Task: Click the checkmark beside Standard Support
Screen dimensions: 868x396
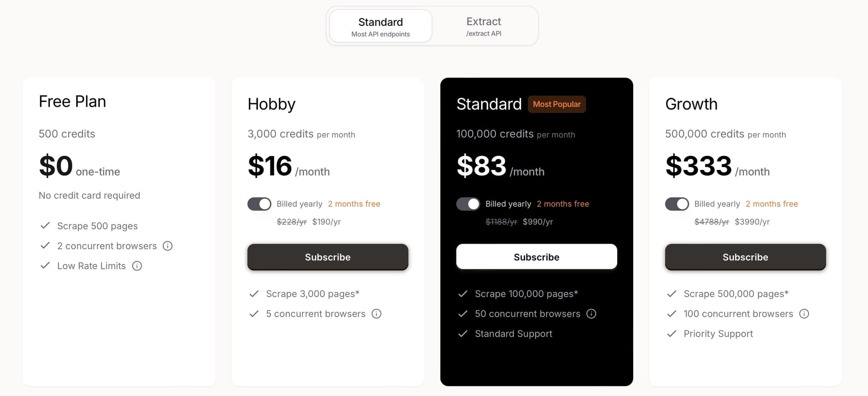Action: (463, 334)
